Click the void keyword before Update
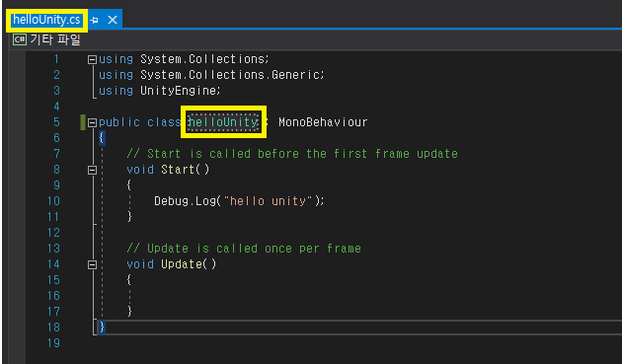622x364 pixels. 140,264
